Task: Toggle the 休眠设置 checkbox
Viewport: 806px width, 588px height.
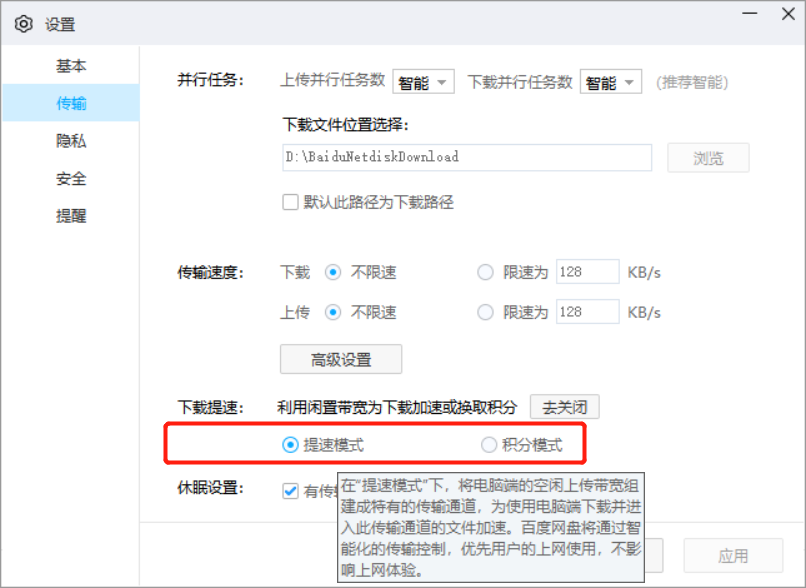Action: 290,491
